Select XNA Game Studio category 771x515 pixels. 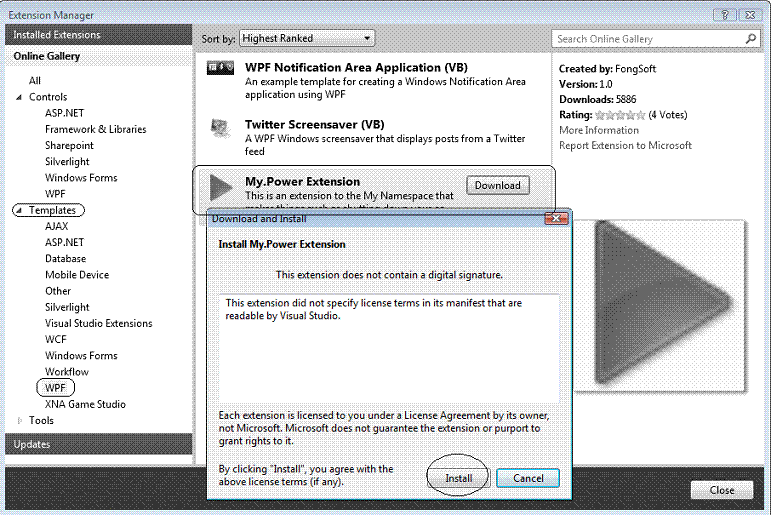[x=86, y=404]
